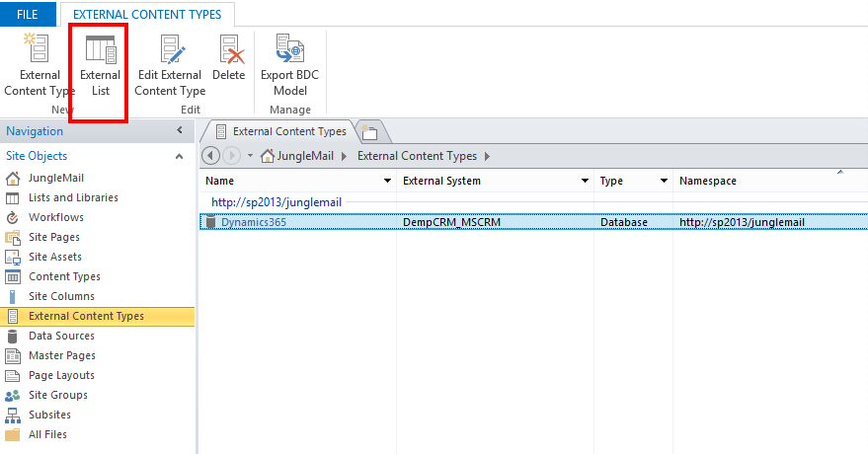Collapse the Site Objects section
Screen dimensions: 868x454
[x=180, y=157]
